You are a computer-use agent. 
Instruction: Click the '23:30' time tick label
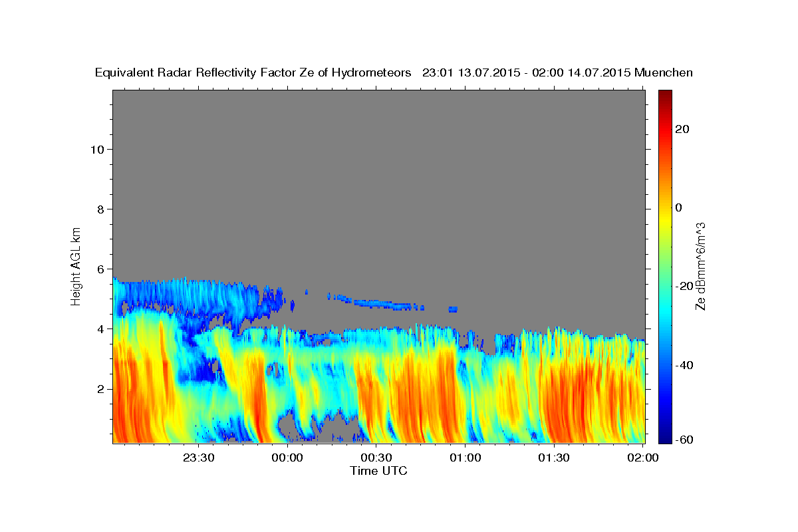pos(198,458)
